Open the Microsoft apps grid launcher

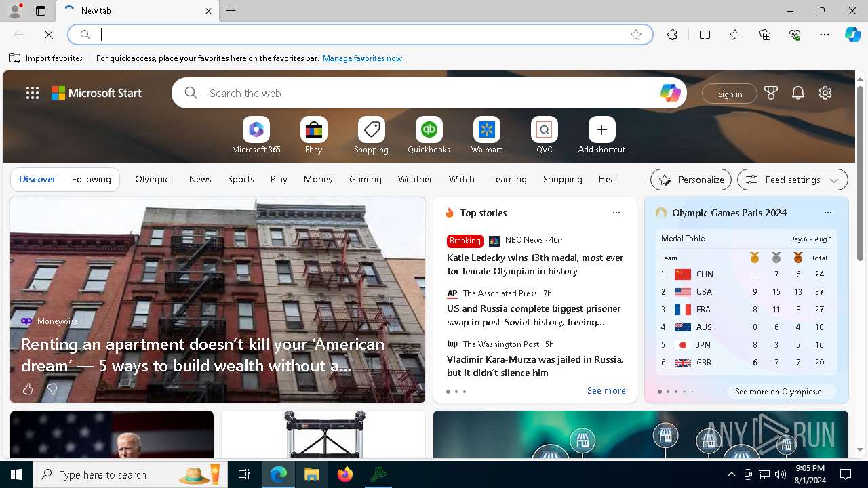[33, 94]
